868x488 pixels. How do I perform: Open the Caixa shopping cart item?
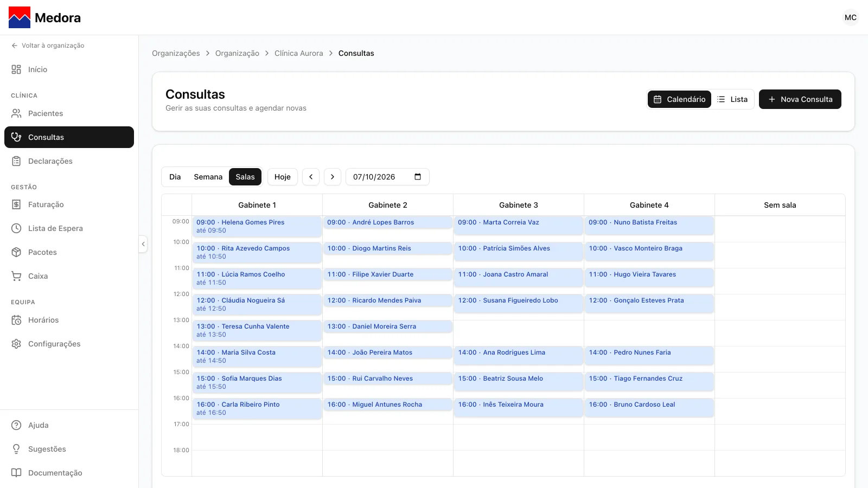point(69,276)
